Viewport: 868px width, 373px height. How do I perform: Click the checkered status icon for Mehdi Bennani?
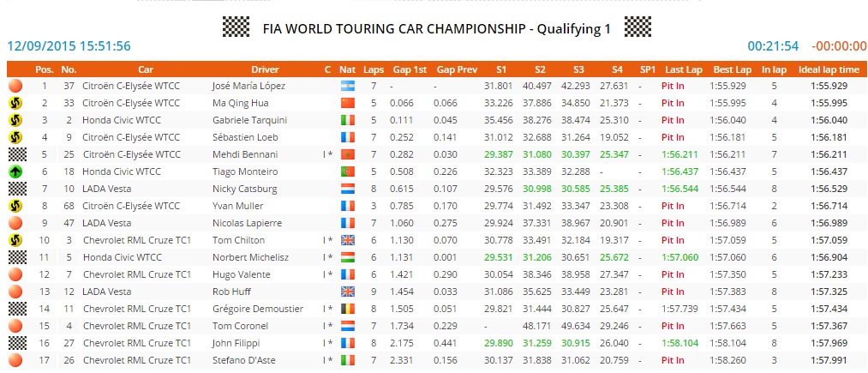point(15,154)
